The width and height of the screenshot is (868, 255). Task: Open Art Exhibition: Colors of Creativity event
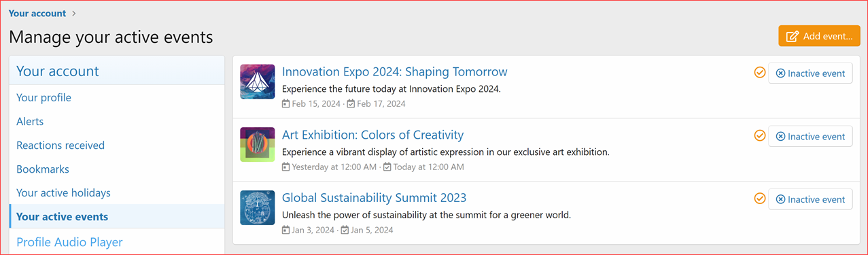click(x=372, y=135)
